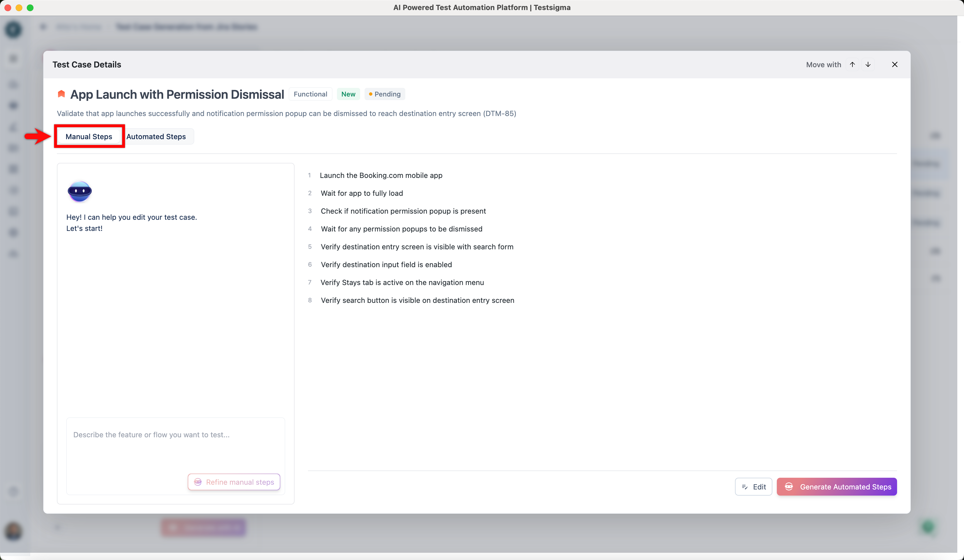Switch to the Manual Steps tab
The width and height of the screenshot is (964, 560).
coord(89,137)
